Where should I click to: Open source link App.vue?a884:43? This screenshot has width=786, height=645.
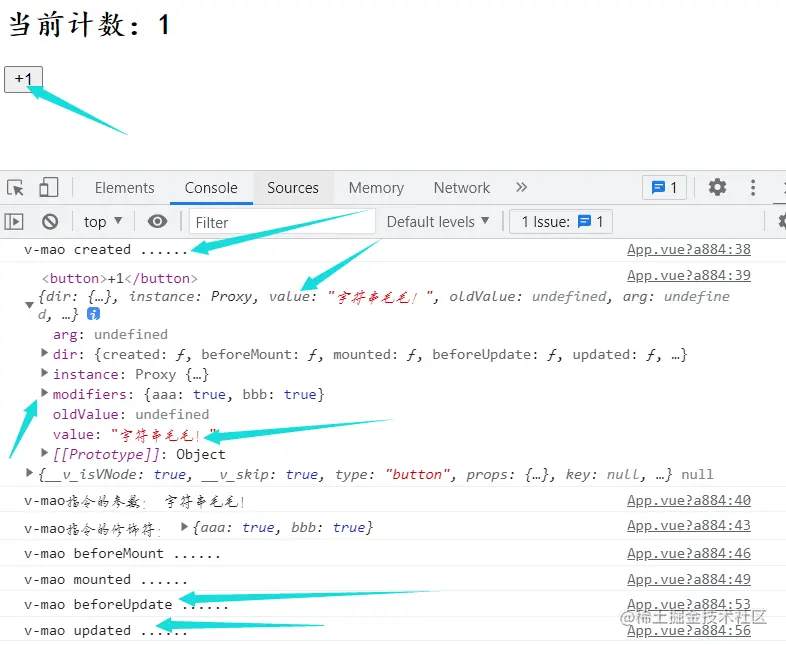click(x=689, y=526)
